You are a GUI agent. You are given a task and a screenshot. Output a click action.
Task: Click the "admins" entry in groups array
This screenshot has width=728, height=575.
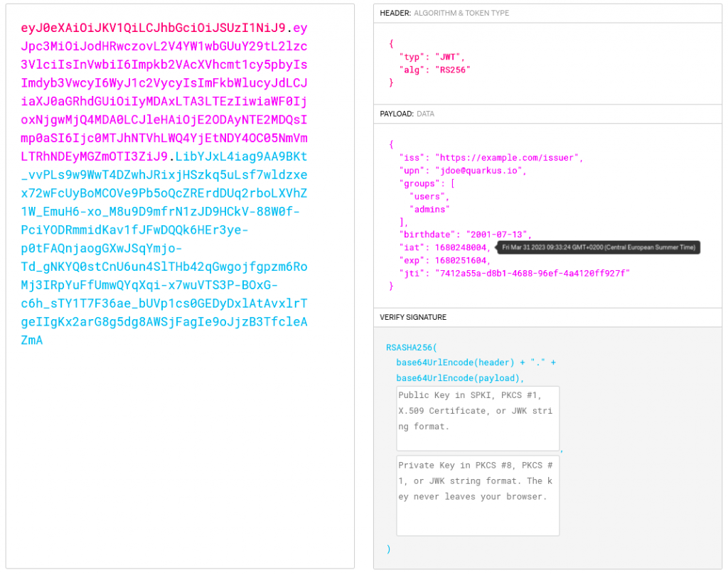coord(431,209)
